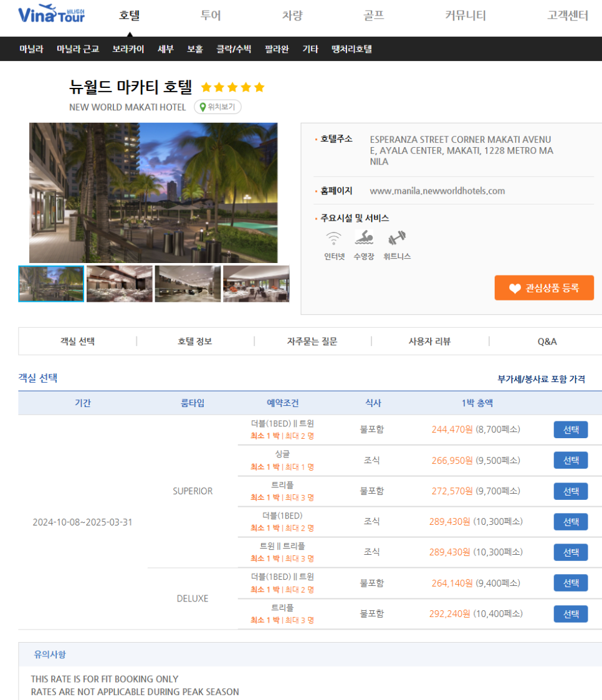
Task: Click the 휘트니스 dumbbell icon
Action: (397, 237)
